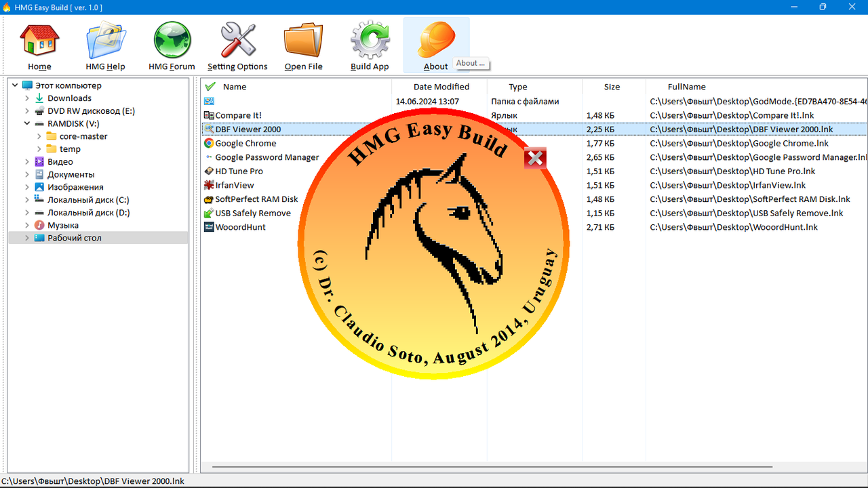This screenshot has height=488, width=868.
Task: Click USB Safely Remove.lnk path
Action: [x=747, y=213]
